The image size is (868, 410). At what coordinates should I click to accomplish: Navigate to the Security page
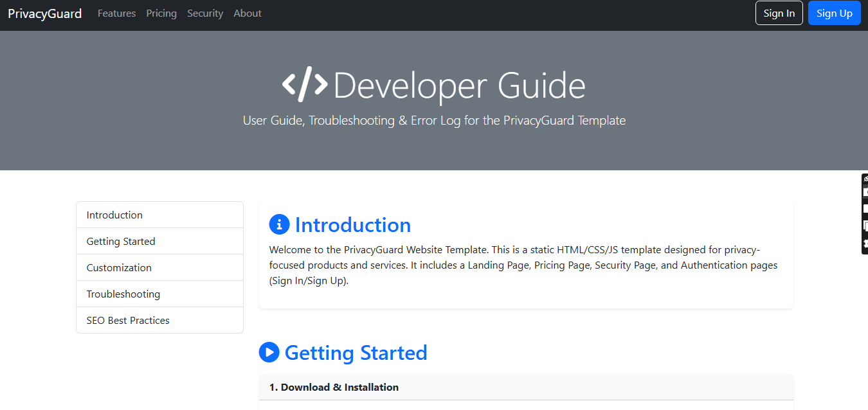205,13
